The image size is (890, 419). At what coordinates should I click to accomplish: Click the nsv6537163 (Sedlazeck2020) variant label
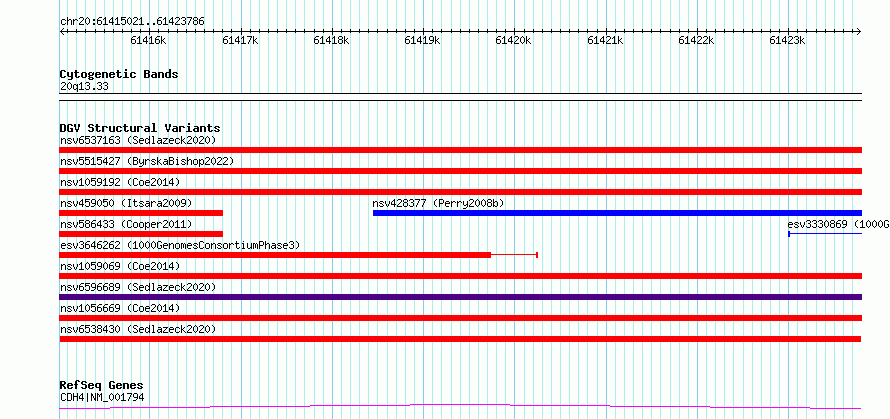[138, 140]
